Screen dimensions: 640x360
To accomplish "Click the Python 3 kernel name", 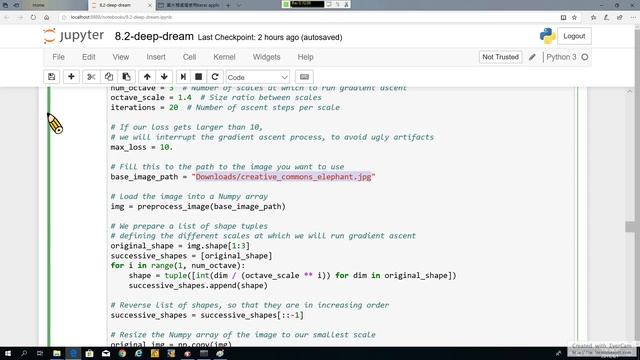I will [561, 57].
